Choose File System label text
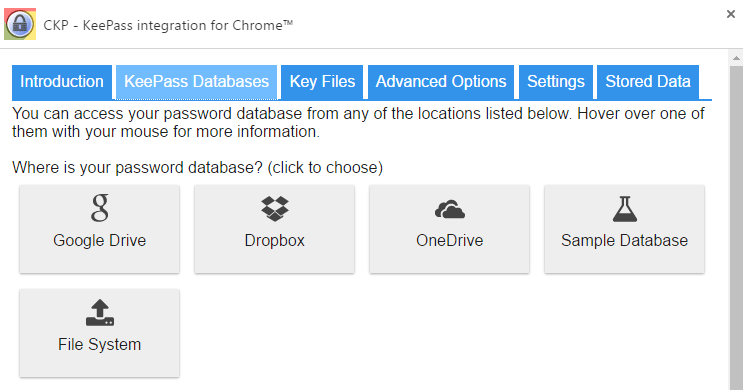Viewport: 743px width, 390px height. (100, 345)
